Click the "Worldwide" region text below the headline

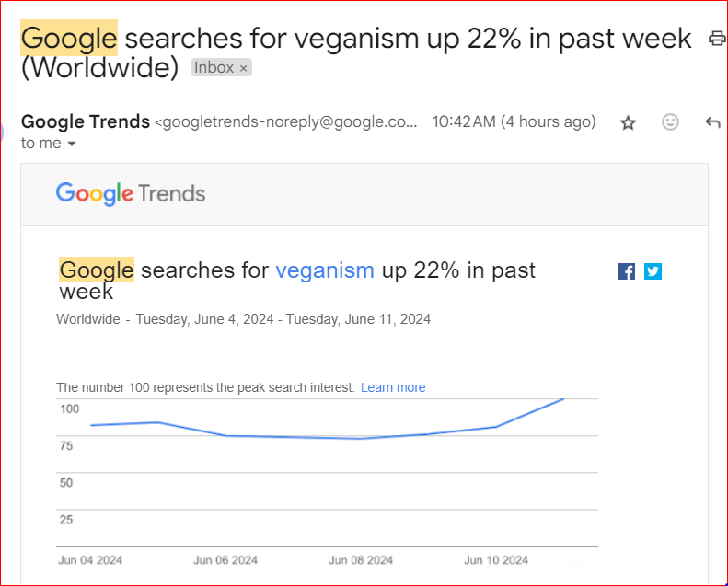(x=88, y=319)
